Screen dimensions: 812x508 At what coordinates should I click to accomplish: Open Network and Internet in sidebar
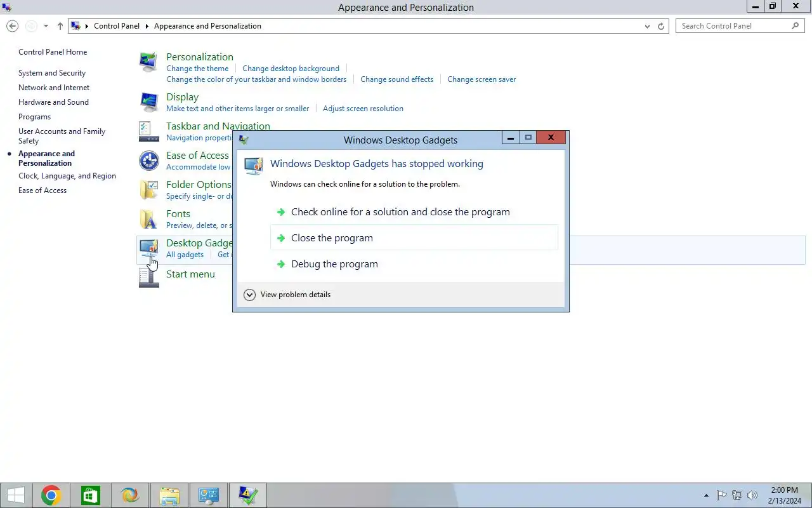coord(54,88)
